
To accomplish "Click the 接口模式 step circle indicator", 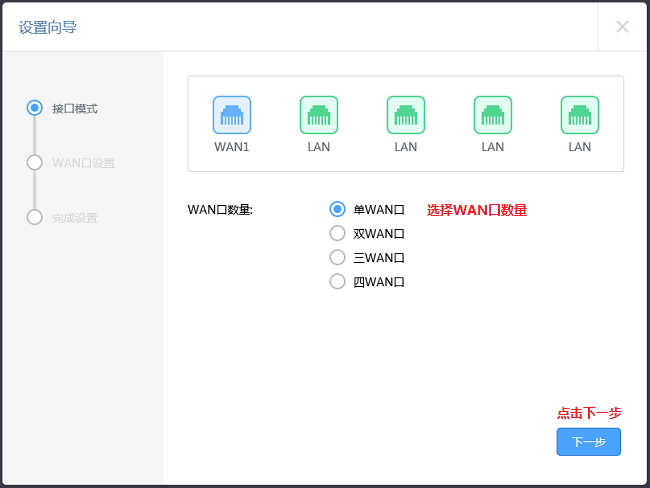I will pyautogui.click(x=34, y=108).
